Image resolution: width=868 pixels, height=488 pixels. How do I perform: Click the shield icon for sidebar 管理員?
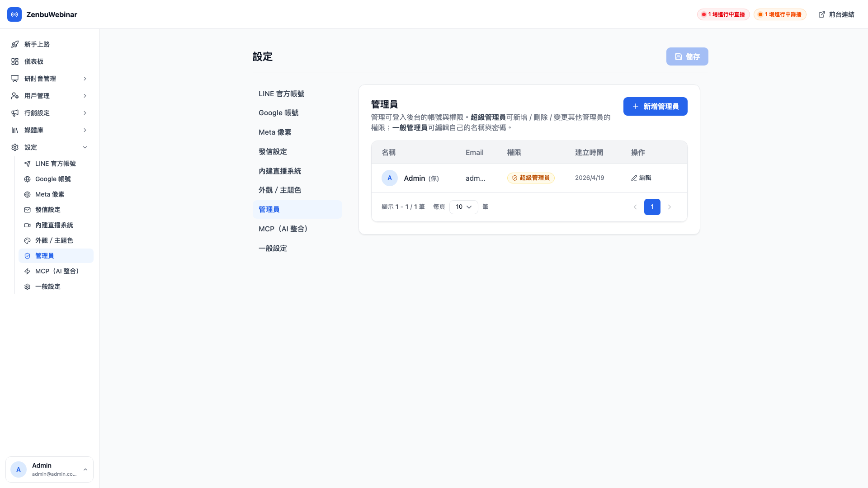28,256
